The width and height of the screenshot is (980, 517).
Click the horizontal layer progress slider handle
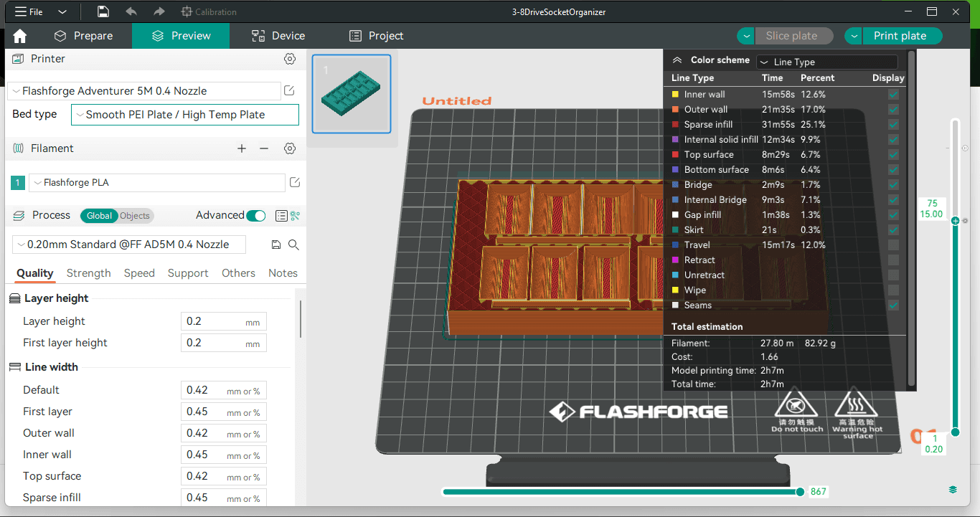click(x=800, y=492)
